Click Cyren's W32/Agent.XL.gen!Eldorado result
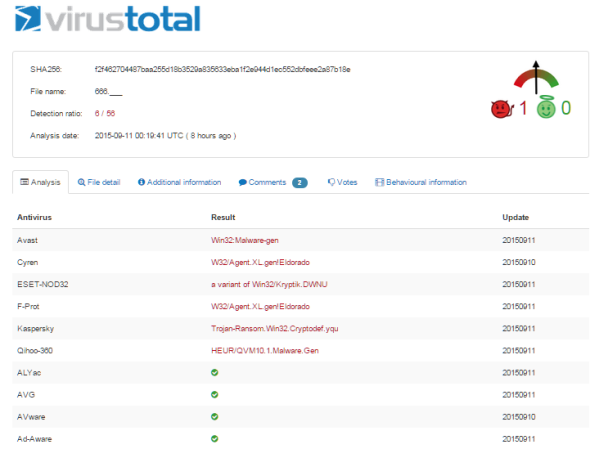600x449 pixels. 260,262
